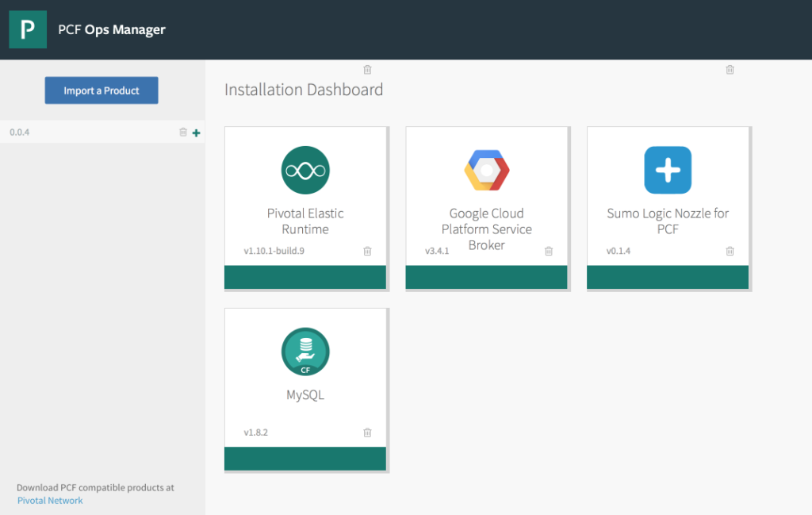The image size is (812, 515).
Task: Click the PCF Ops Manager title
Action: point(112,29)
